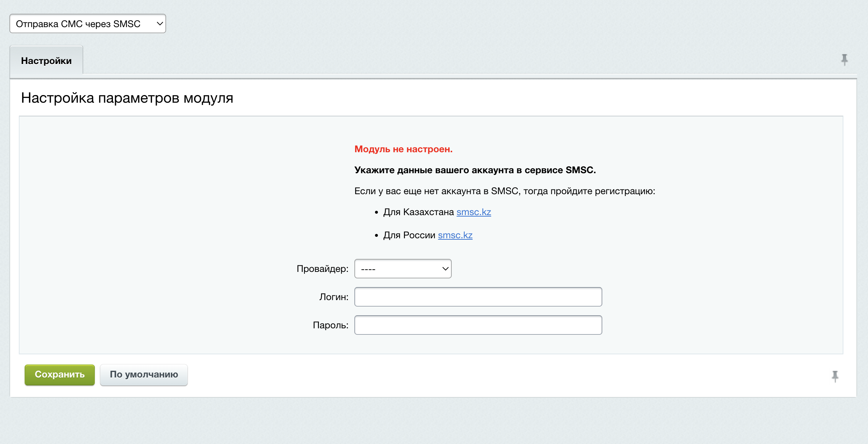Screen dimensions: 868x444
Task: Click the 'Провайдер:' field label
Action: click(x=322, y=269)
